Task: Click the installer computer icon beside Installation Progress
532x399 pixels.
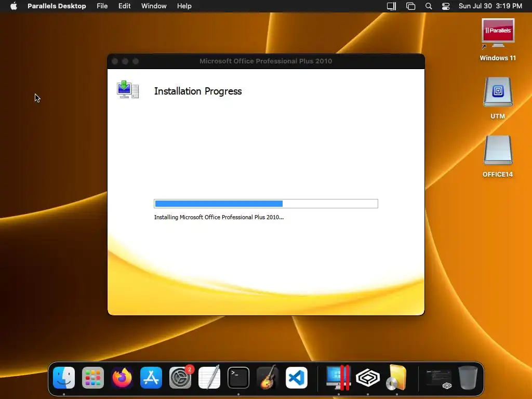Action: [x=128, y=89]
